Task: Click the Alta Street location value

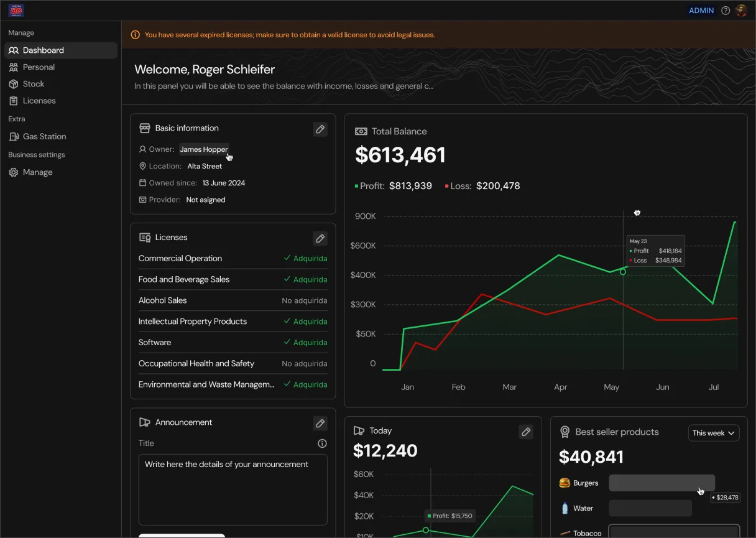Action: point(205,166)
